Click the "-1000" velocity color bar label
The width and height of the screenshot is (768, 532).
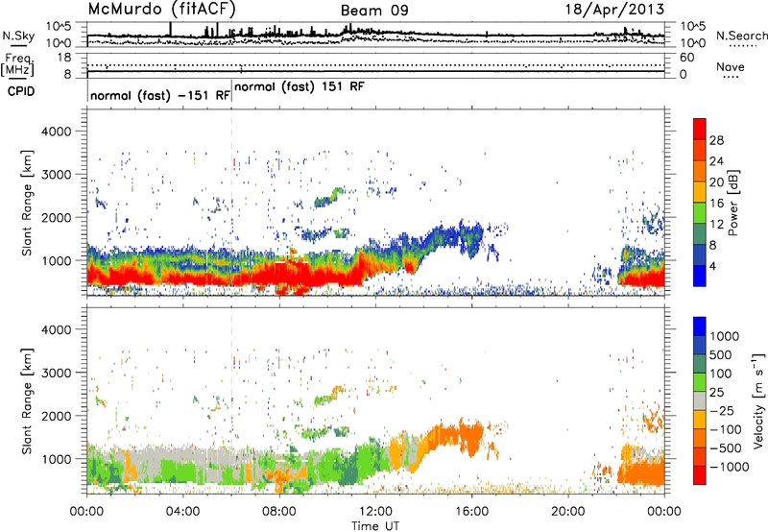tap(730, 467)
